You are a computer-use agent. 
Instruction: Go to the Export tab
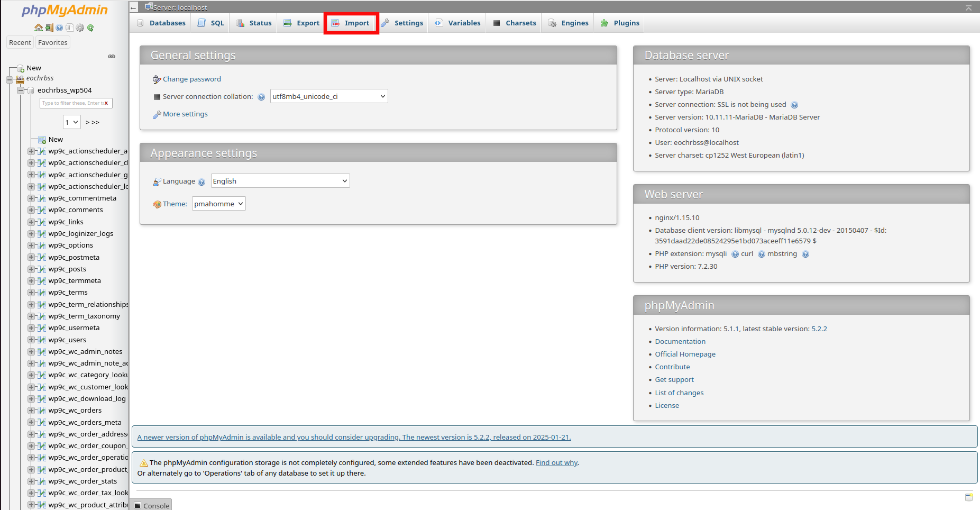pos(301,23)
